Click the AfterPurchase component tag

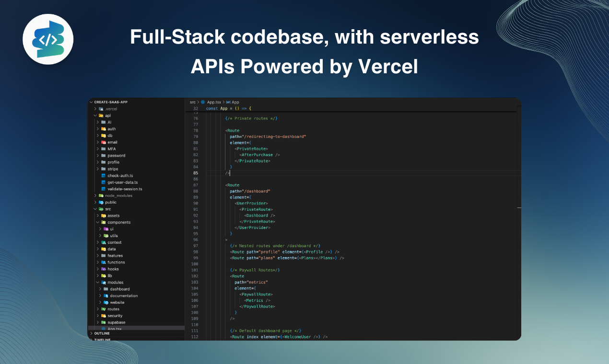[259, 155]
